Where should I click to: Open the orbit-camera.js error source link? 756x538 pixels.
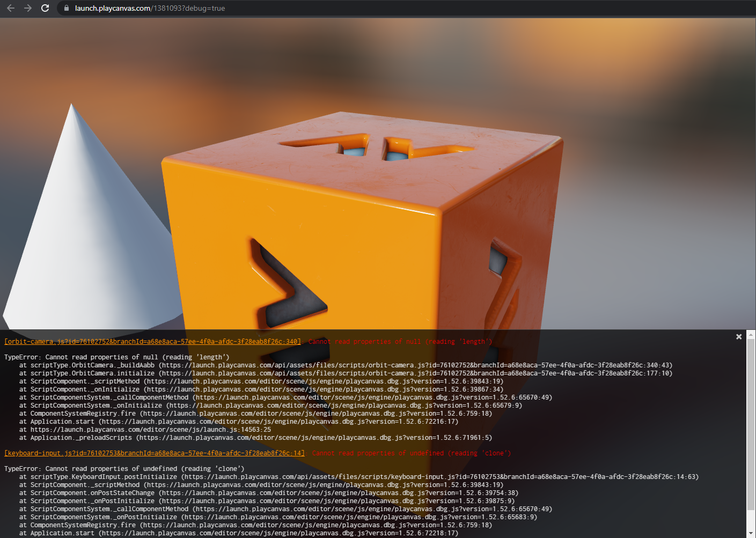(x=152, y=341)
